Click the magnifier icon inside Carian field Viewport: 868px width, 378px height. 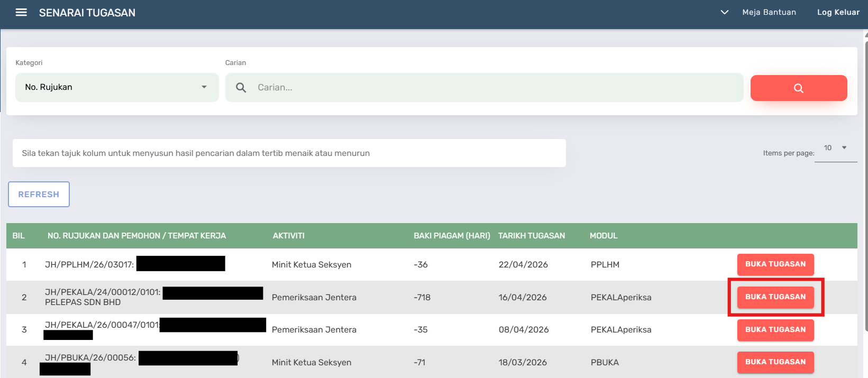point(241,88)
